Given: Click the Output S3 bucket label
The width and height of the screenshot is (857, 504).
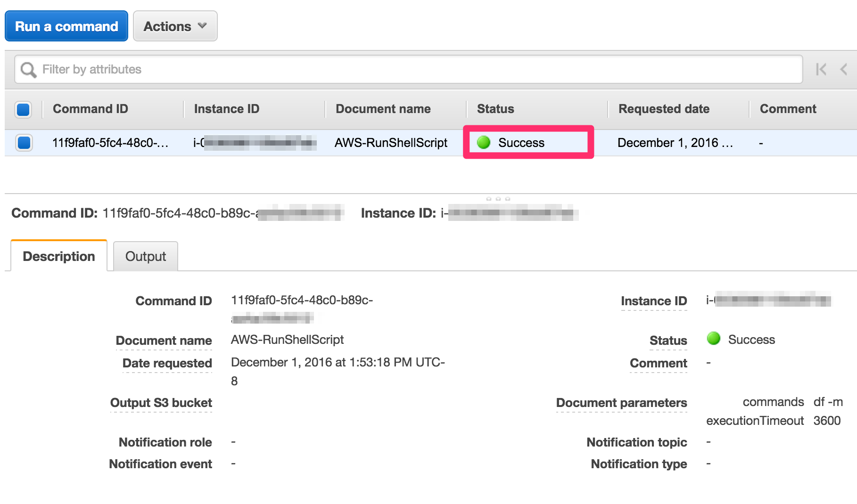Looking at the screenshot, I should [x=161, y=403].
